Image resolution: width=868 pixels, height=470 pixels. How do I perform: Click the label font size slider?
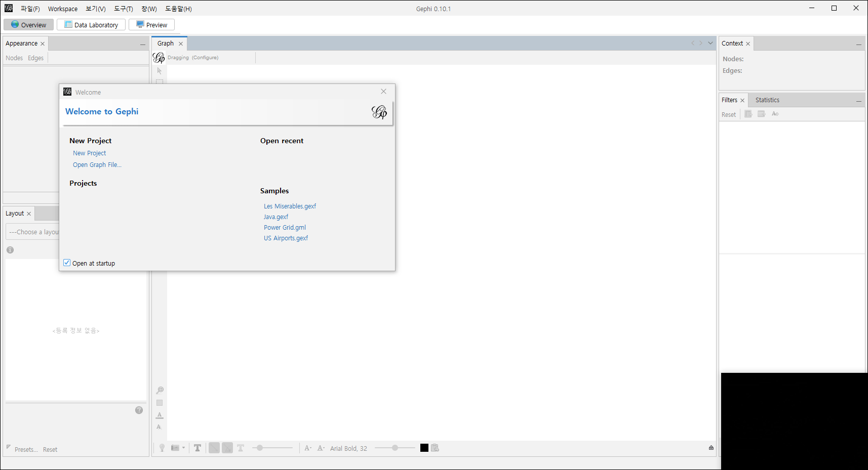[394, 448]
